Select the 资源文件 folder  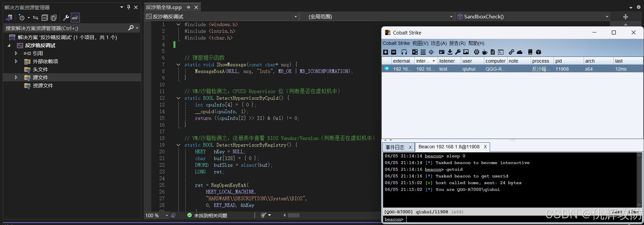[x=43, y=85]
